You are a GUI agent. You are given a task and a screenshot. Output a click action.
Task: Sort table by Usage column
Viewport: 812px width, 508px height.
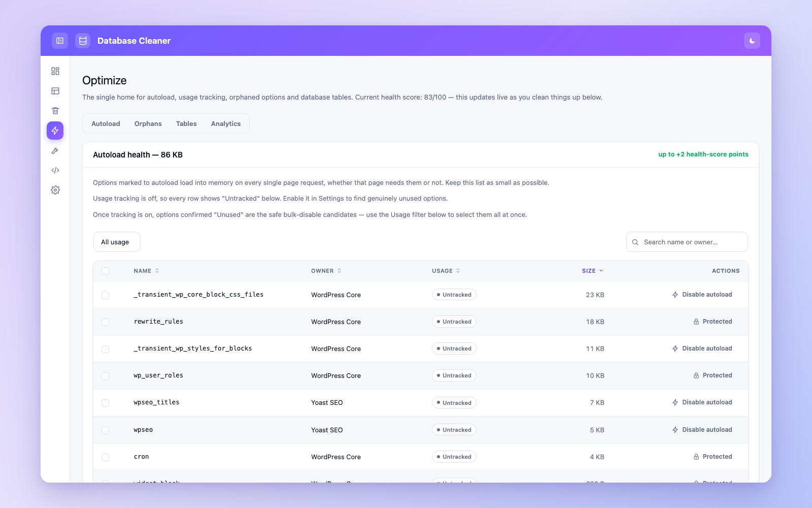point(446,271)
